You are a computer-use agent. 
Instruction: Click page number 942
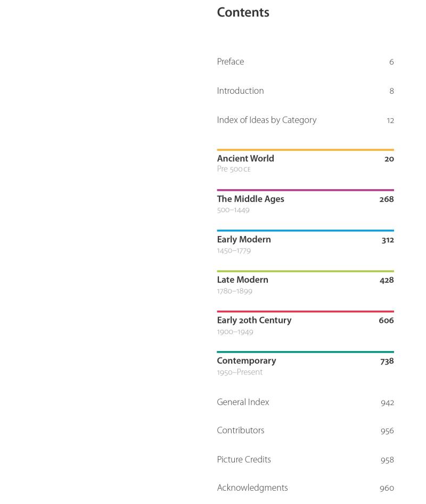[x=387, y=403]
